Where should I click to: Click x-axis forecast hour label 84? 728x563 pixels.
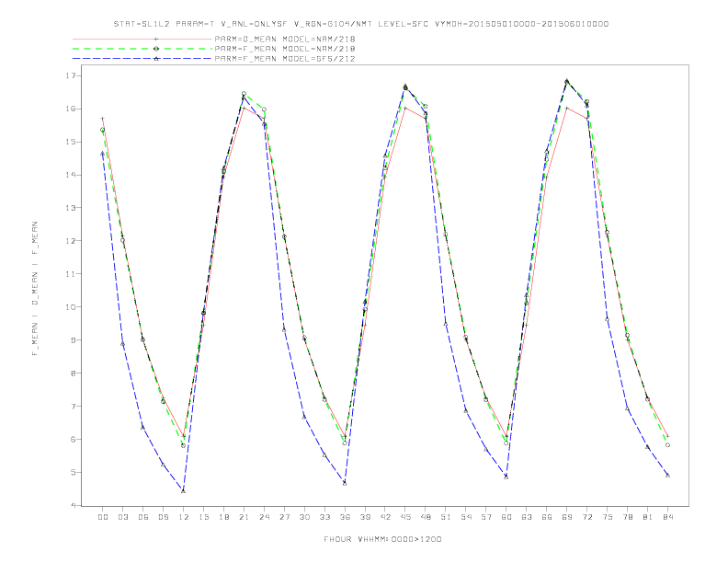[x=667, y=517]
